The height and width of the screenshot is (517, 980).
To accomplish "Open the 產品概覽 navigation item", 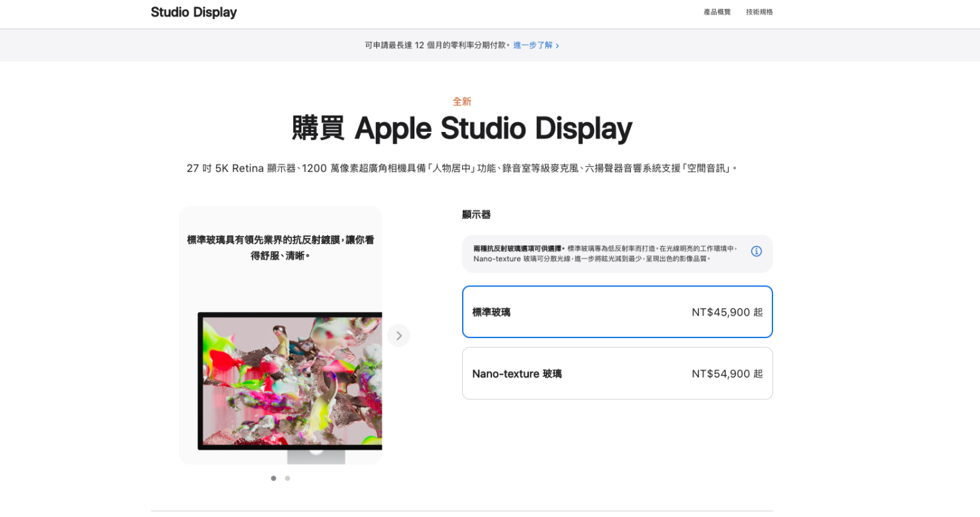I will coord(717,12).
